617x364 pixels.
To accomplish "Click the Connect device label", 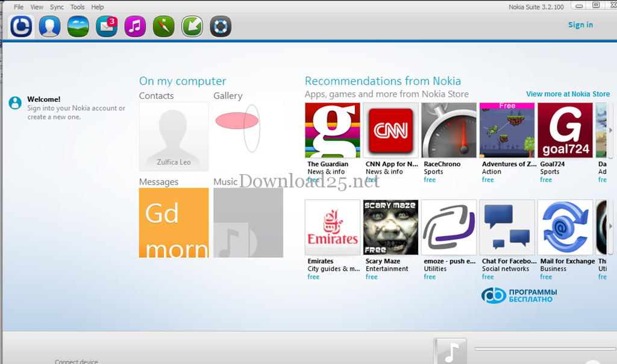I will 77,361.
